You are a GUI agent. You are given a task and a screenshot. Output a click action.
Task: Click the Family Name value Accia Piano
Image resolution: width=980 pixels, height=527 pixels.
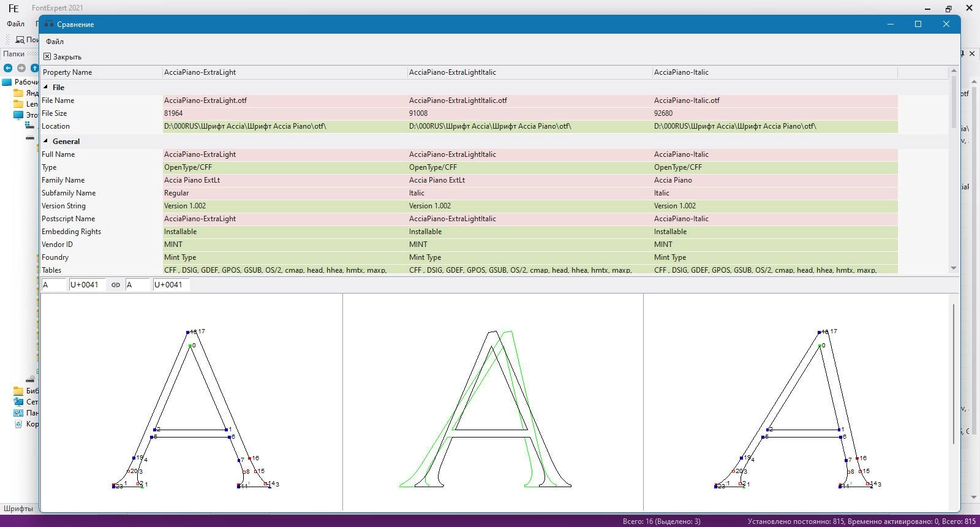coord(673,180)
